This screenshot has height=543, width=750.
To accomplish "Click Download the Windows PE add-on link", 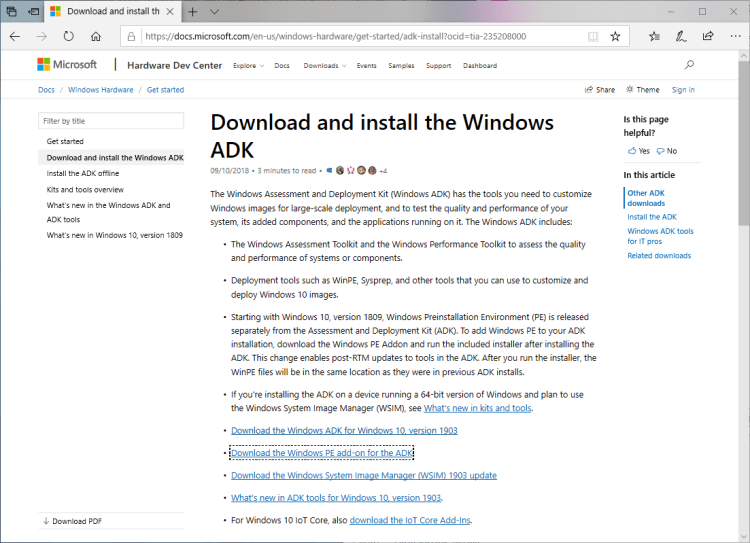I will [314, 453].
